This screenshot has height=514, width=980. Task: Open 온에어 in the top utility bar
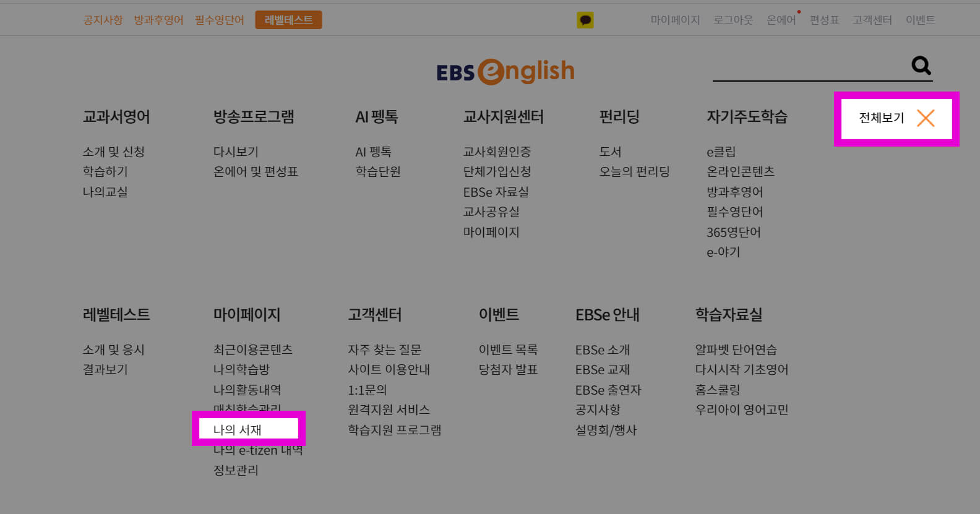tap(781, 20)
